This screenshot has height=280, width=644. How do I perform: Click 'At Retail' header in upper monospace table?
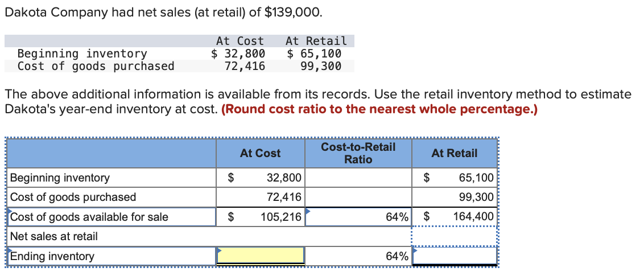316,41
